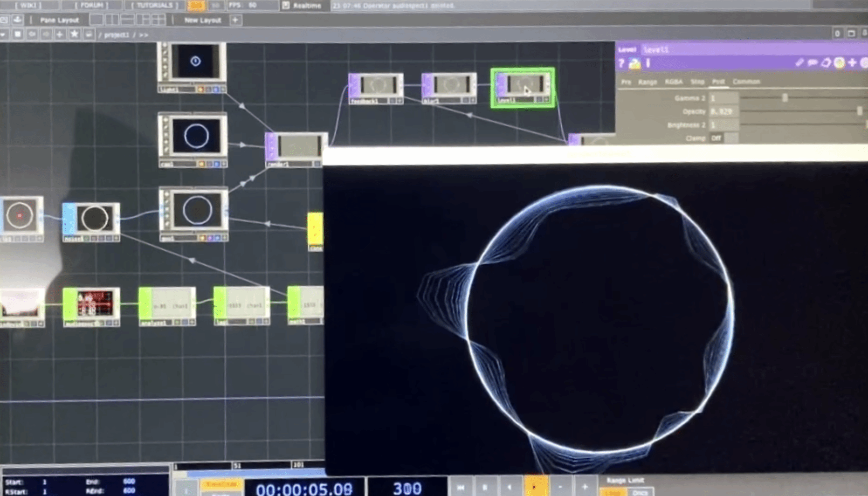Open the Common parameter tab
The height and width of the screenshot is (496, 868).
746,82
